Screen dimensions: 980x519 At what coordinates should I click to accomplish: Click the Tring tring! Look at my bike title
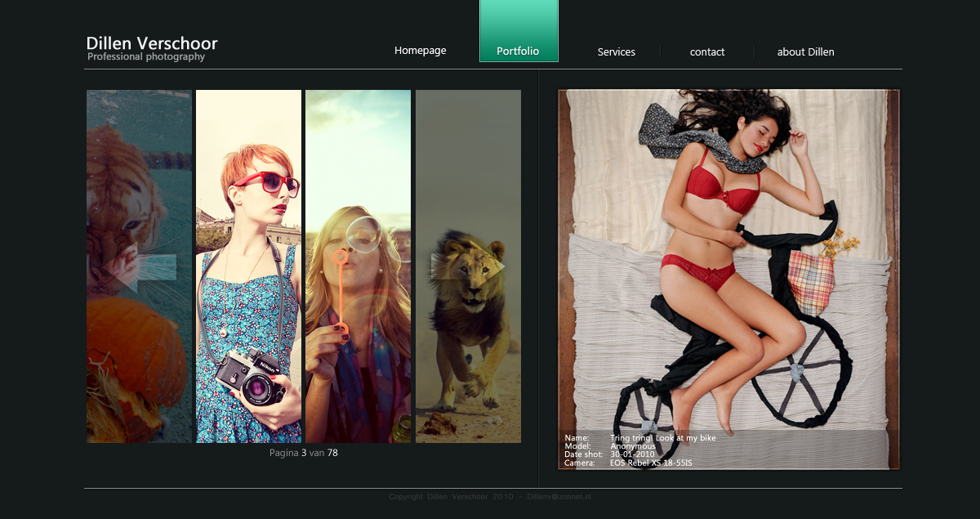[x=663, y=438]
